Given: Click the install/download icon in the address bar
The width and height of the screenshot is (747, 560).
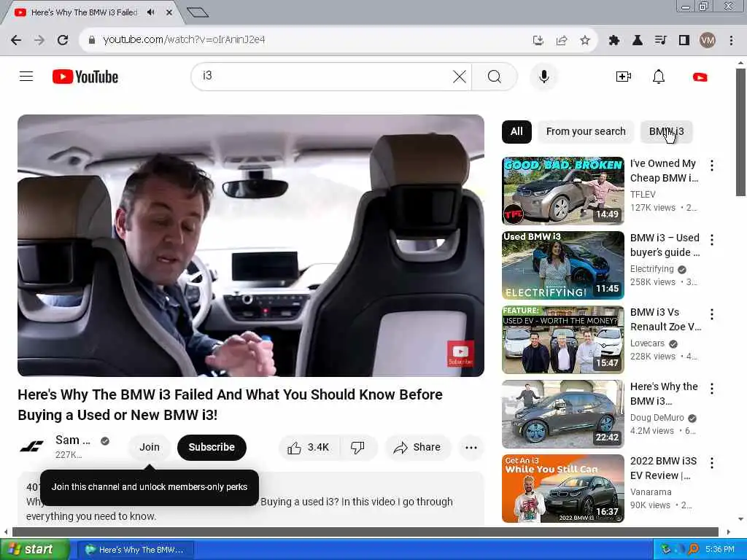Looking at the screenshot, I should [x=538, y=40].
